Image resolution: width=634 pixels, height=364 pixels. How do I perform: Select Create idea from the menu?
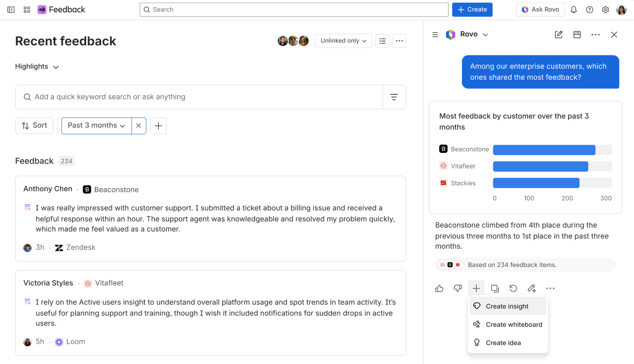coord(508,343)
